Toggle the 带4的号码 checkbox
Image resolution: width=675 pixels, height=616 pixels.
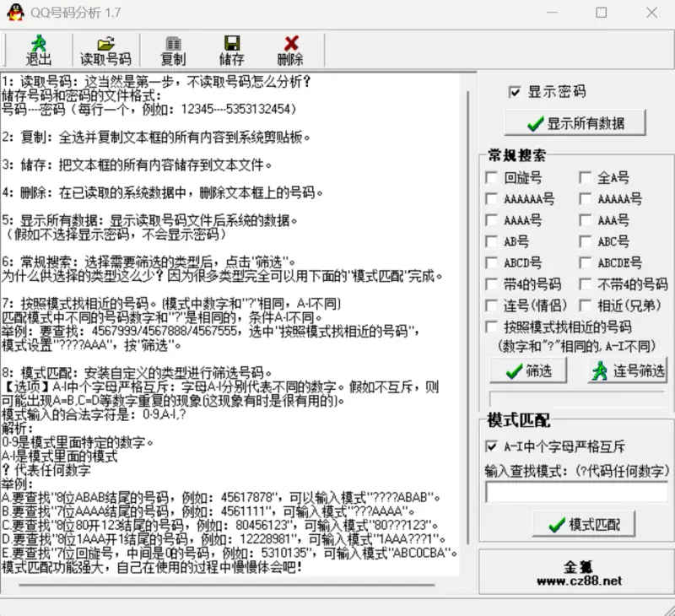(491, 284)
